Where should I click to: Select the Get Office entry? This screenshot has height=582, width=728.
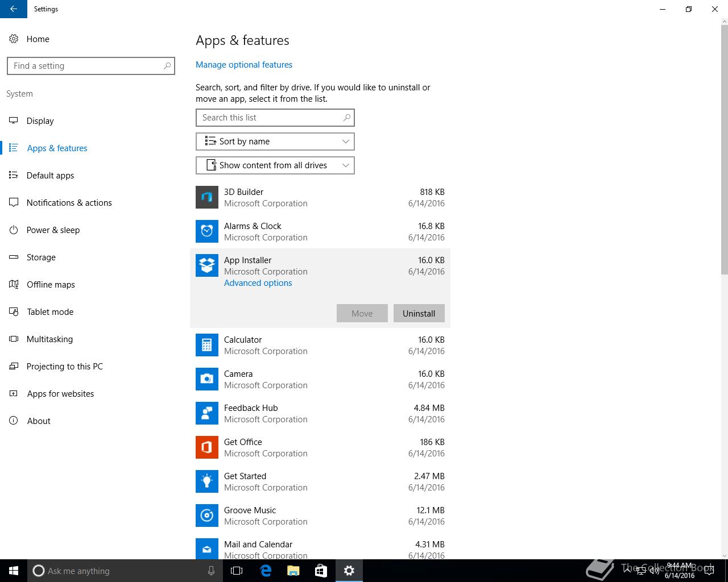(320, 447)
